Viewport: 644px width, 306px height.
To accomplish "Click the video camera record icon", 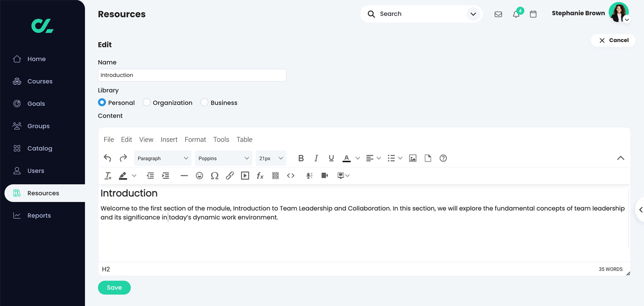I will coord(325,176).
